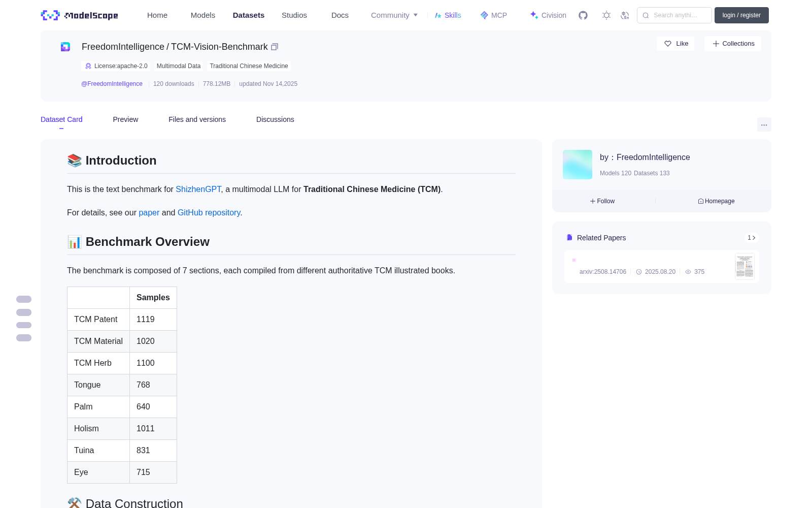This screenshot has width=812, height=508.
Task: Click the clock icon beside 2025.08.20
Action: tap(639, 272)
